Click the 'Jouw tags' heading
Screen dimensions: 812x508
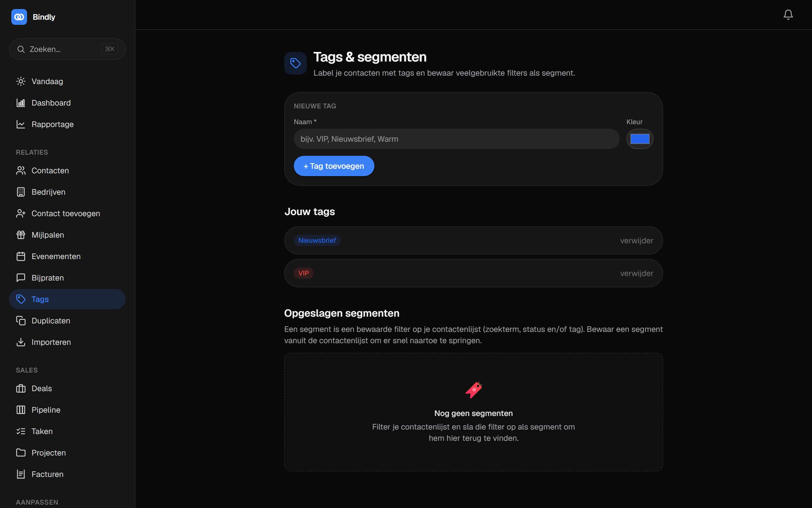(309, 212)
